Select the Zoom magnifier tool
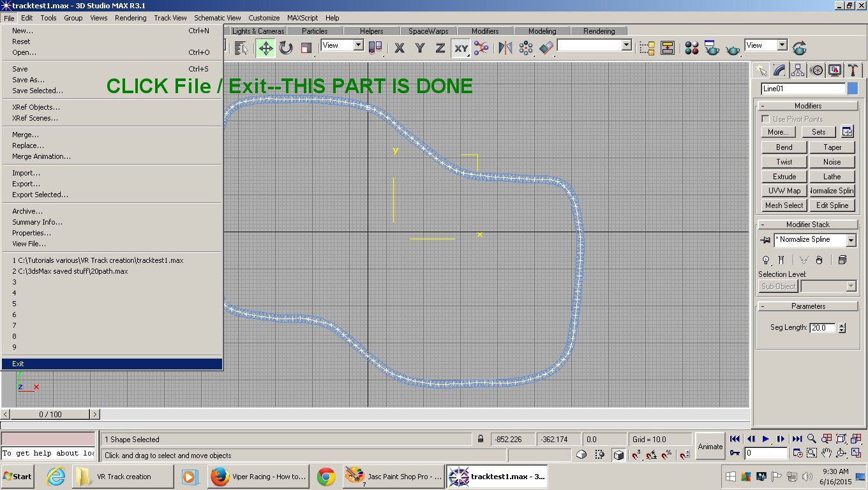The image size is (868, 490). point(812,439)
